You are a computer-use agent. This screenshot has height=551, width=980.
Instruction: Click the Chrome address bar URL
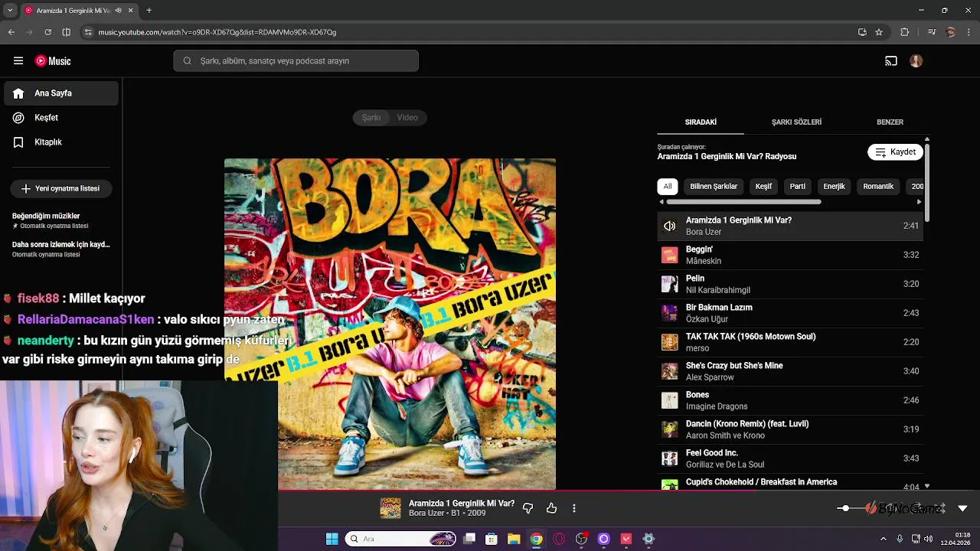click(217, 32)
